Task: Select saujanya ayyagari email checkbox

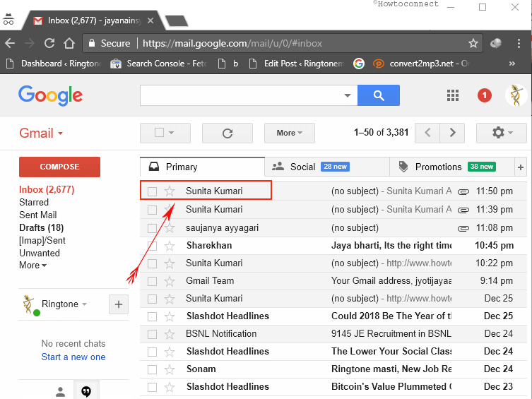Action: pyautogui.click(x=152, y=228)
